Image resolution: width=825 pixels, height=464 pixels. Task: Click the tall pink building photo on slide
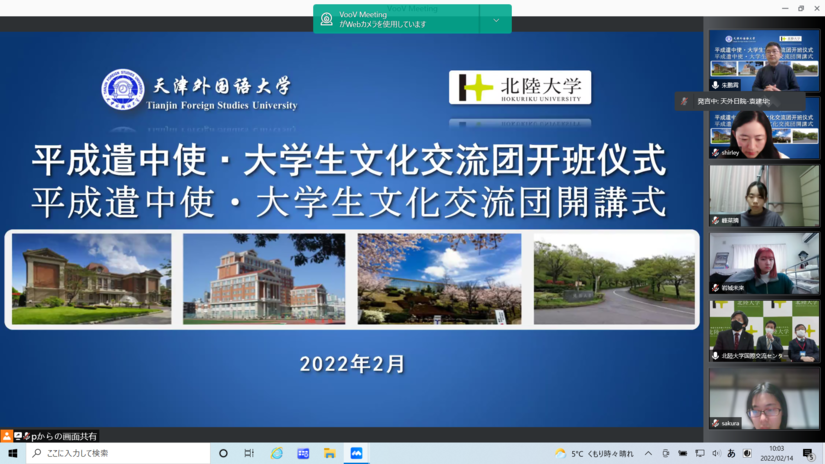pos(264,279)
